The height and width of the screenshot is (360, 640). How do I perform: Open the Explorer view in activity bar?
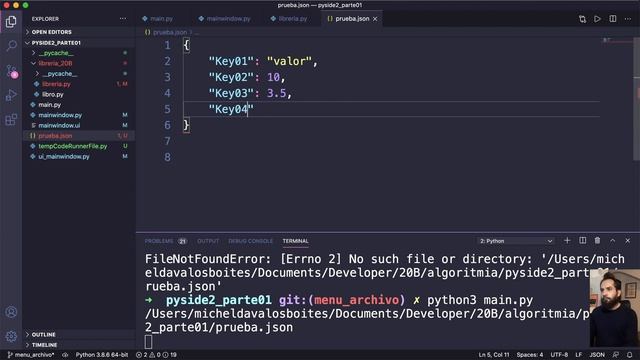[11, 21]
